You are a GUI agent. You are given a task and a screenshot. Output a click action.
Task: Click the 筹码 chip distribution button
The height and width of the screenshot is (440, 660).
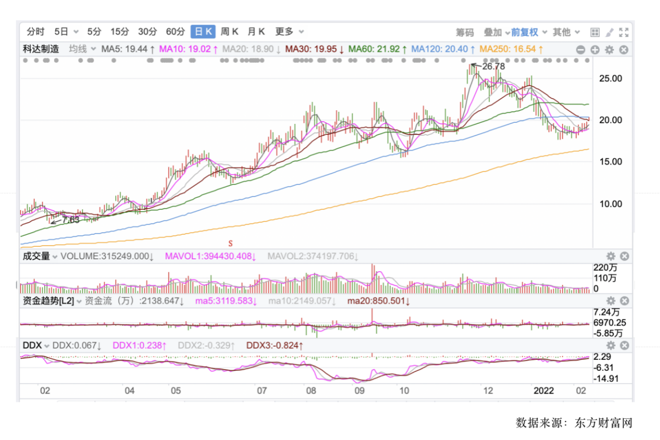(465, 32)
